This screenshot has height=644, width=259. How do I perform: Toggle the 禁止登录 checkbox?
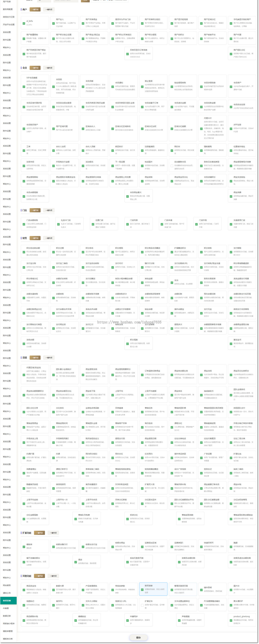click(142, 86)
